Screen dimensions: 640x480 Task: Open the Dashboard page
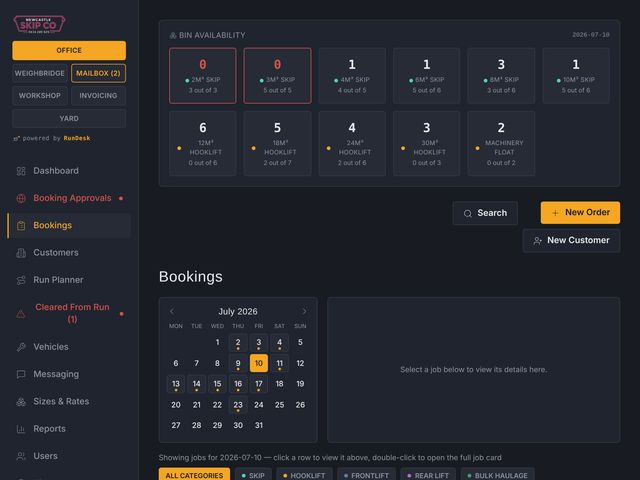(x=69, y=171)
